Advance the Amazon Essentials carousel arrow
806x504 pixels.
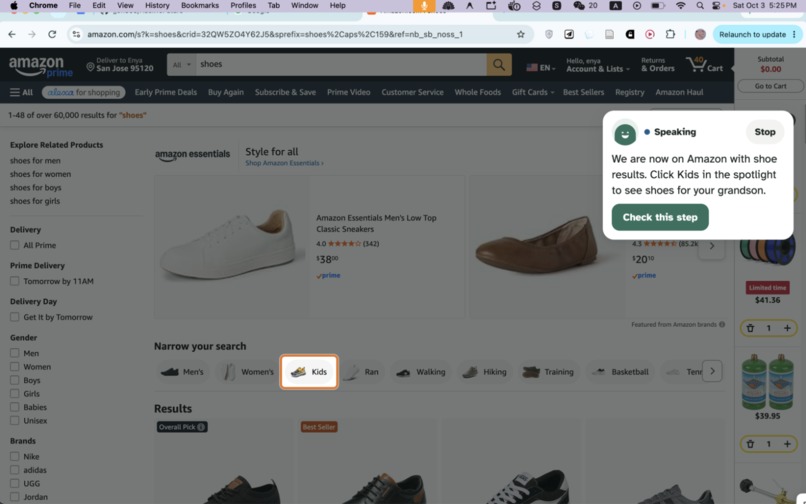(712, 246)
